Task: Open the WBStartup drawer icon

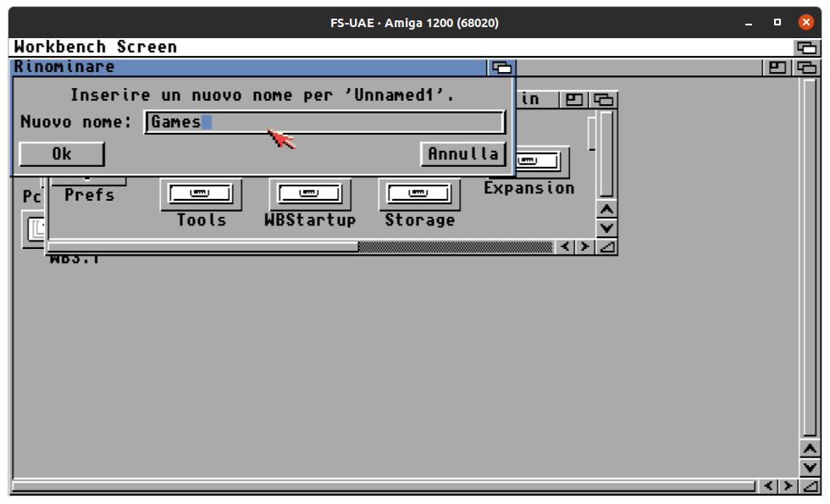Action: click(310, 194)
